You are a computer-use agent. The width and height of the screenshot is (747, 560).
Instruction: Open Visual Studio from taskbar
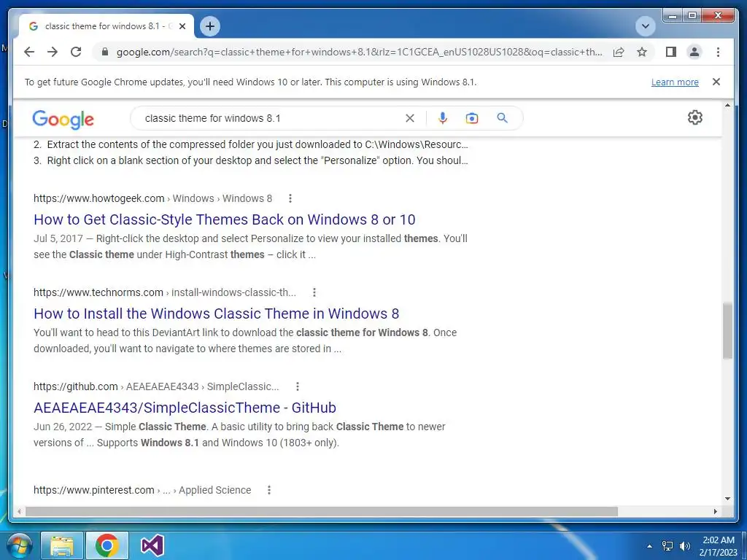click(152, 545)
